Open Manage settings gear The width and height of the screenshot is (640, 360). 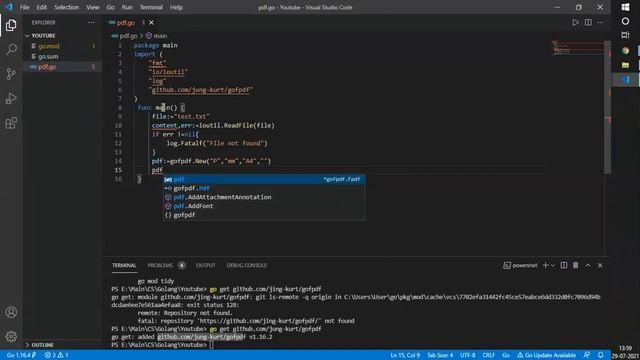pyautogui.click(x=11, y=336)
